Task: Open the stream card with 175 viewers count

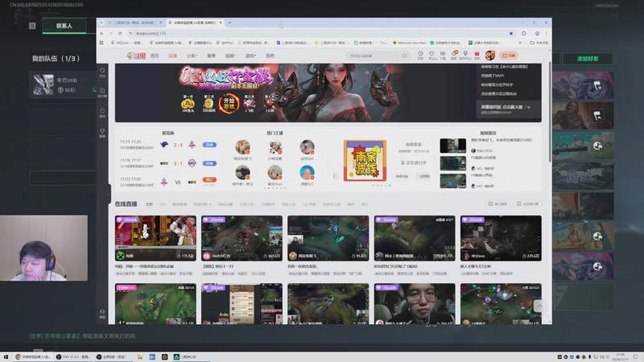Action: (x=155, y=238)
